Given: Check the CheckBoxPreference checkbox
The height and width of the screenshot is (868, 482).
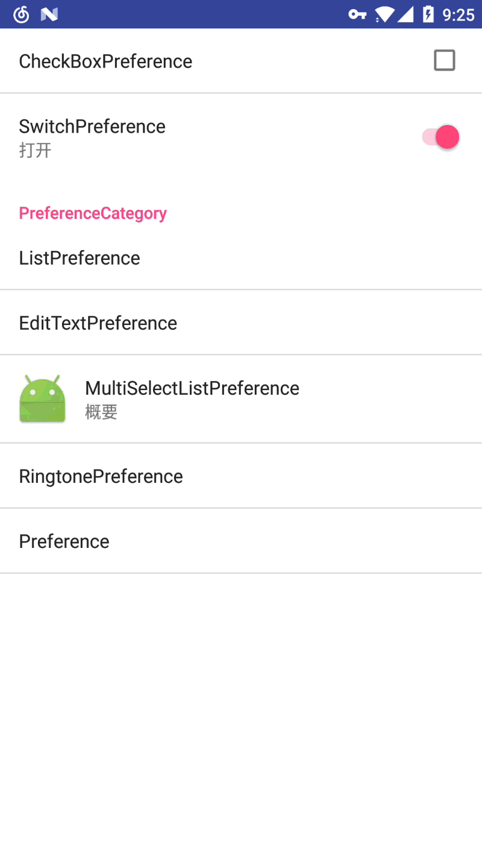Looking at the screenshot, I should pyautogui.click(x=445, y=60).
